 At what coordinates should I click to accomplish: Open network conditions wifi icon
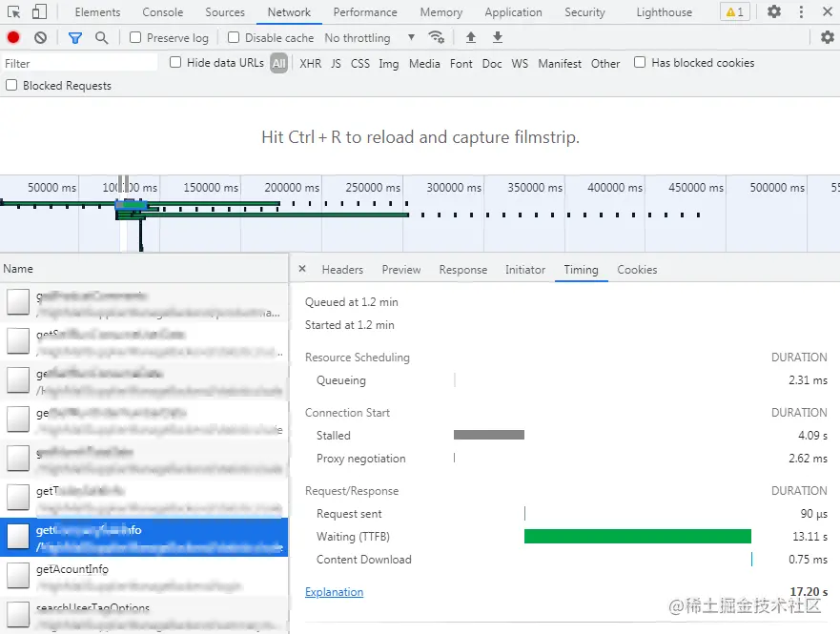436,37
